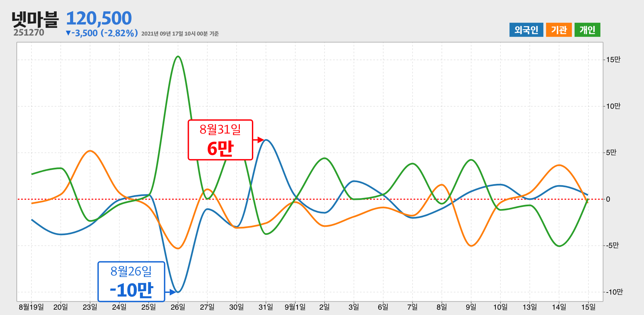Click the green line peak on 26일

pyautogui.click(x=178, y=56)
